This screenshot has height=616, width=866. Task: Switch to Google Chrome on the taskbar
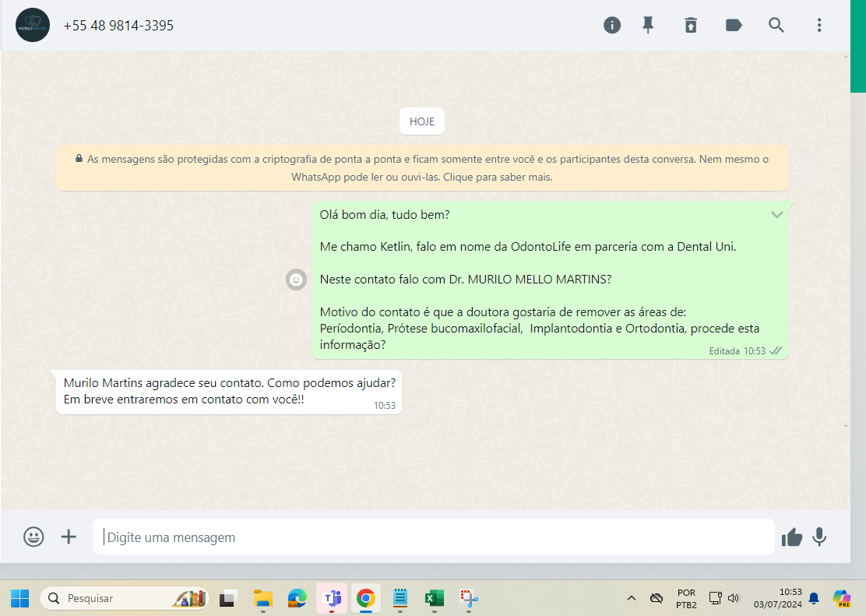click(365, 598)
